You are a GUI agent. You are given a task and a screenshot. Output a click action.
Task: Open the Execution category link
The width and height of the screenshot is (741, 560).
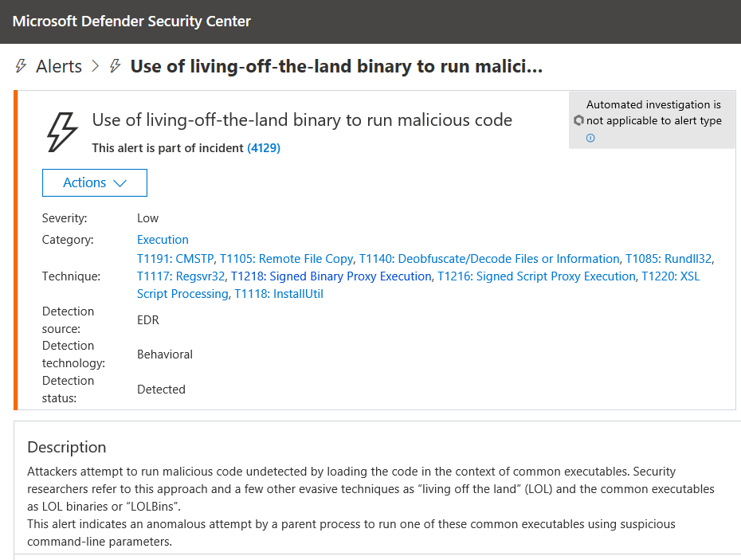[163, 240]
